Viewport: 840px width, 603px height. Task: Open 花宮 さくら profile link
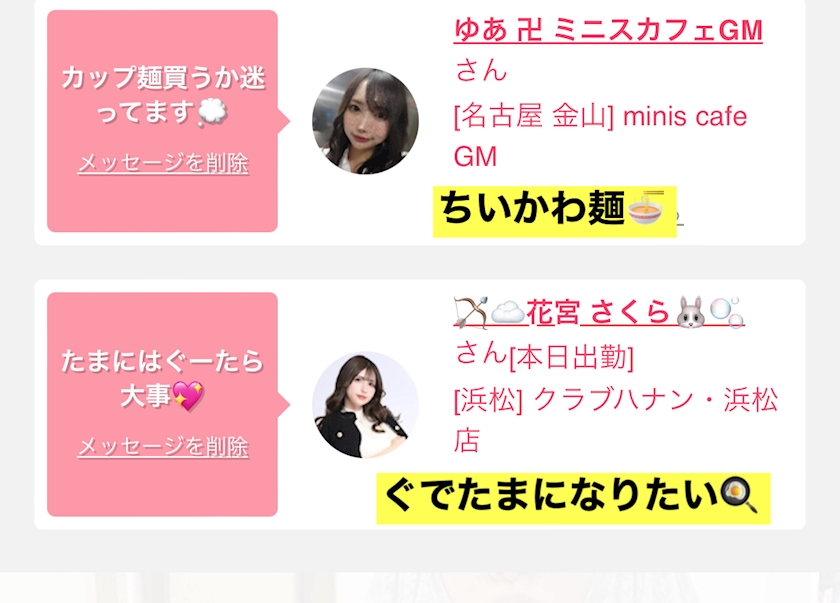(598, 312)
